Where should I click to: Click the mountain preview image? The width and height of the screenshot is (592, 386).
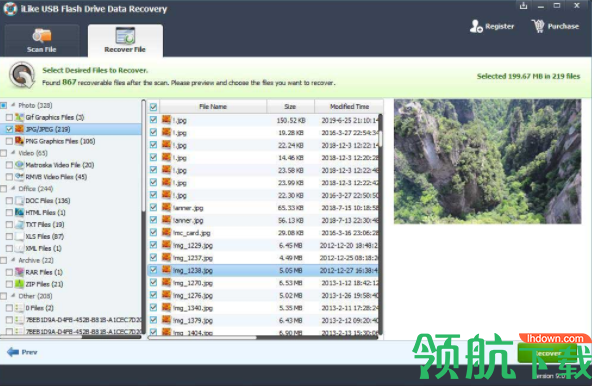tap(487, 161)
